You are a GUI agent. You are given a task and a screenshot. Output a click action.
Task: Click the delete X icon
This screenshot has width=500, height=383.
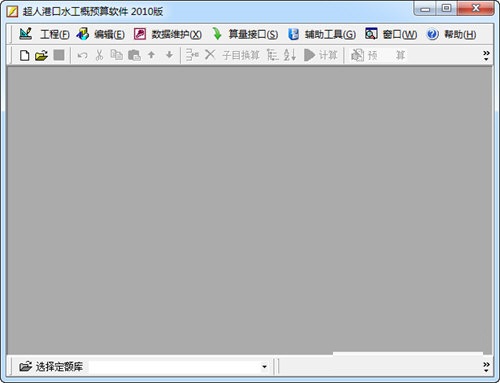click(x=210, y=55)
